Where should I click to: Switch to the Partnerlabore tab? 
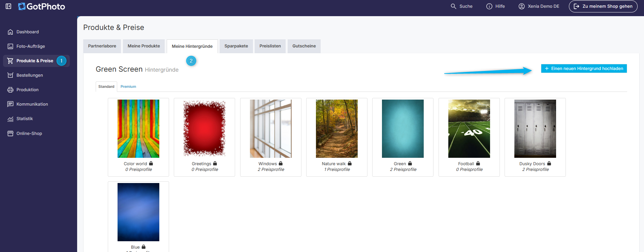point(102,46)
